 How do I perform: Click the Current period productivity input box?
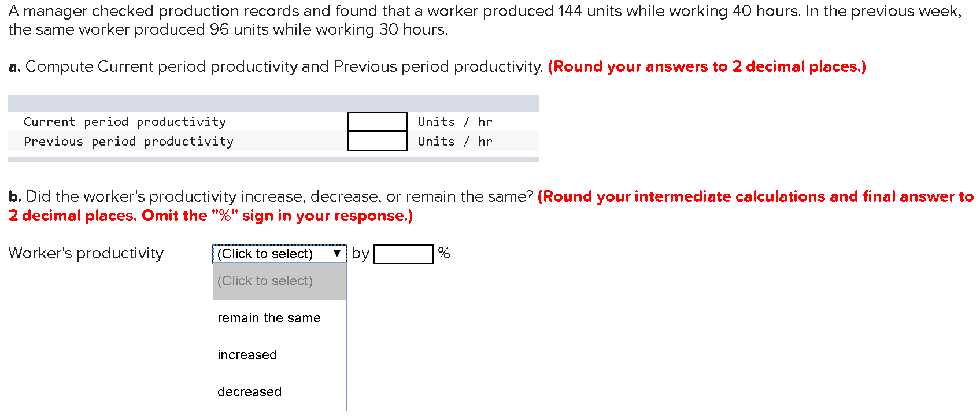377,121
